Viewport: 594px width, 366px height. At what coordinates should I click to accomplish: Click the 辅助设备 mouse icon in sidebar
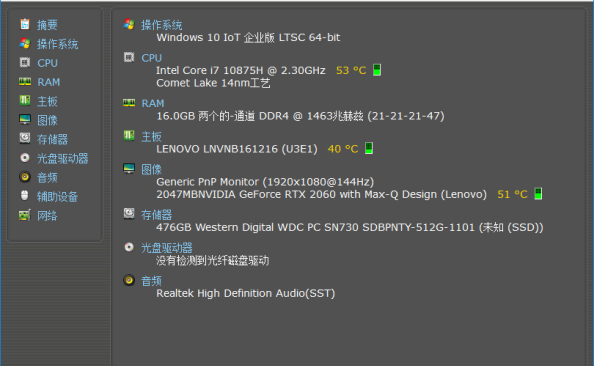click(x=25, y=196)
